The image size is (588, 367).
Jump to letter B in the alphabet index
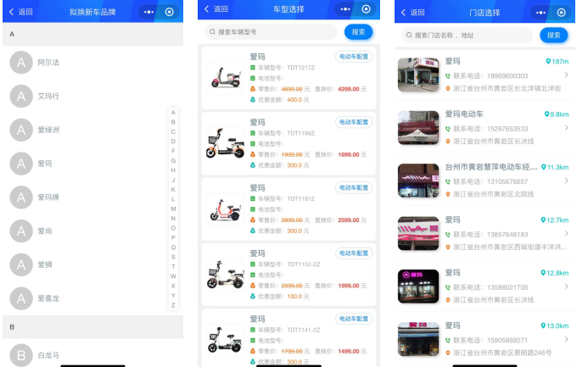(173, 122)
